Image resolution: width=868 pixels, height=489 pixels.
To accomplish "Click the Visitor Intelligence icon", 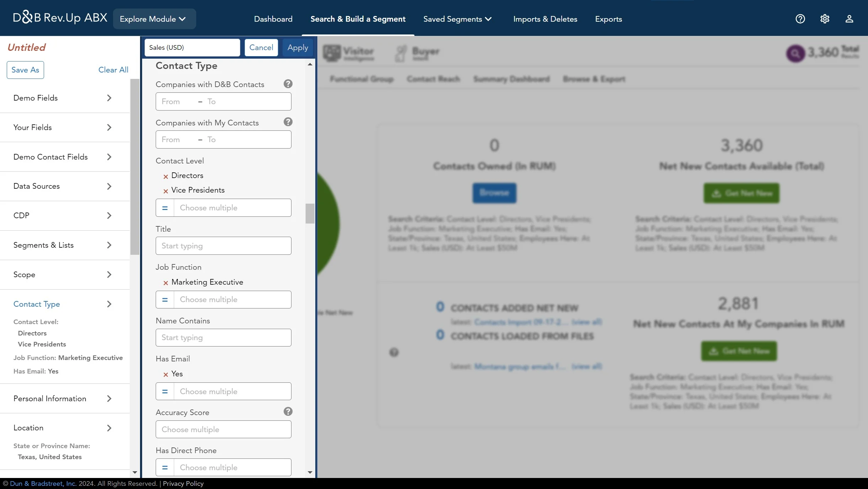I will (x=331, y=53).
